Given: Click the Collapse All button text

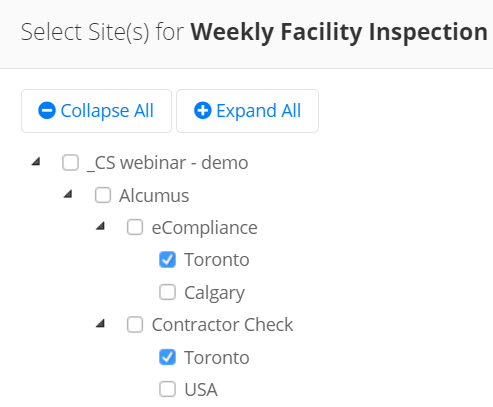Looking at the screenshot, I should pyautogui.click(x=107, y=111).
